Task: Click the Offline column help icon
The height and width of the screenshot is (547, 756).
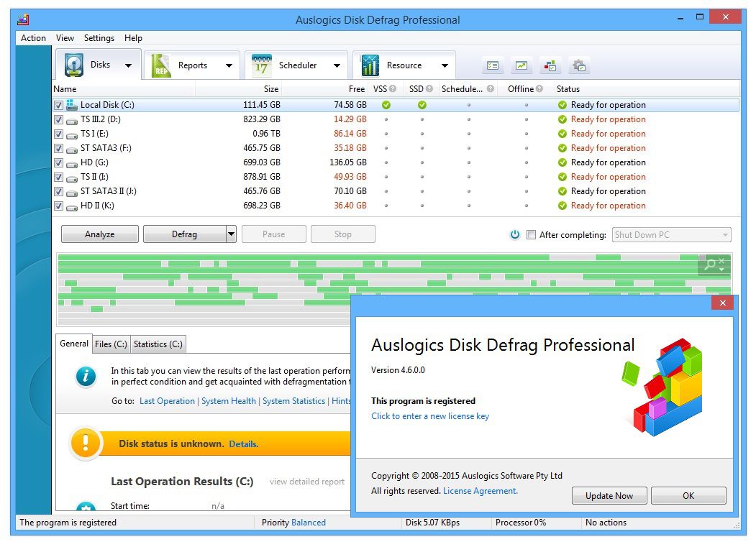Action: [x=539, y=88]
